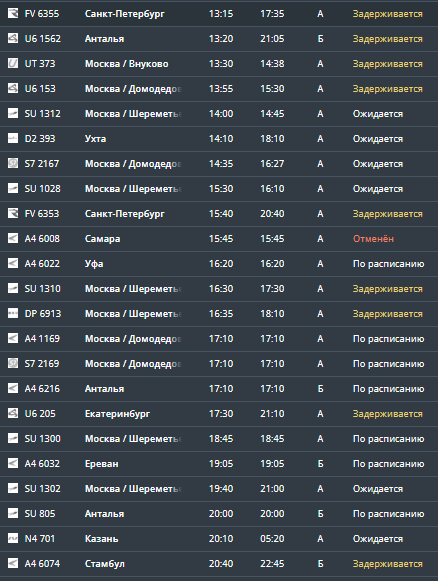Viewport: 438px width, 581px height.
Task: Select the Стамбул flight A4 6074
Action: [219, 564]
